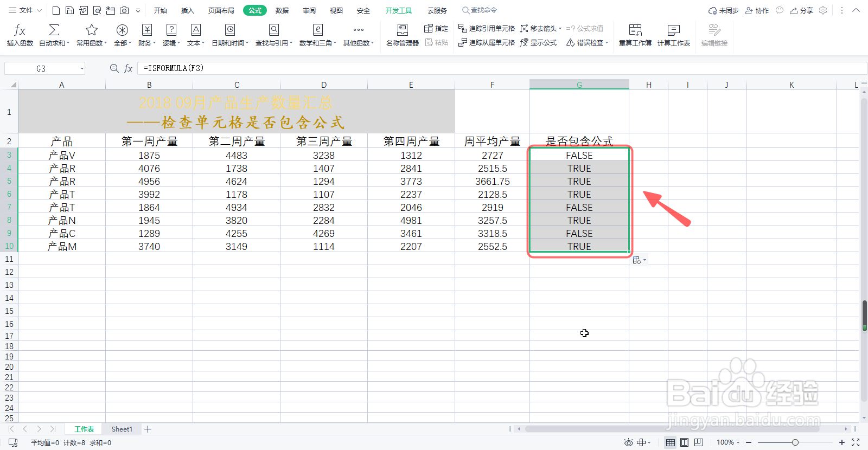The height and width of the screenshot is (450, 868).
Task: Click the 协作 collaborate button
Action: (x=757, y=10)
